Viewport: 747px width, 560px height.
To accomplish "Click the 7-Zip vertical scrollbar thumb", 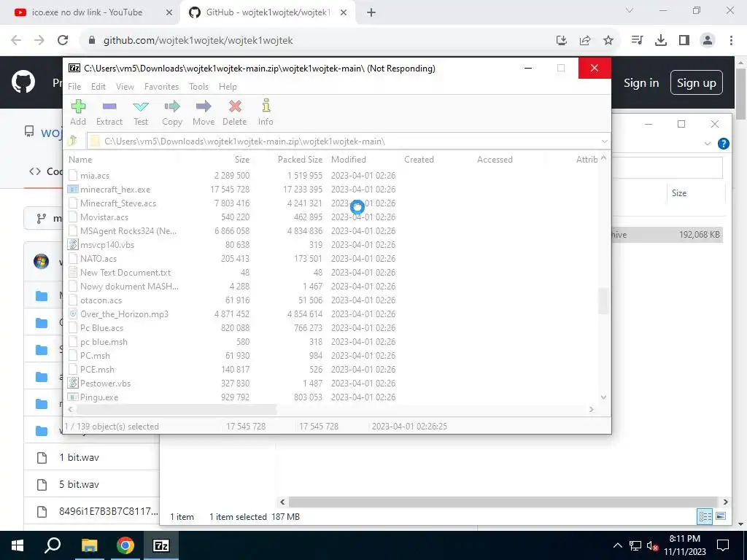I will coord(603,300).
